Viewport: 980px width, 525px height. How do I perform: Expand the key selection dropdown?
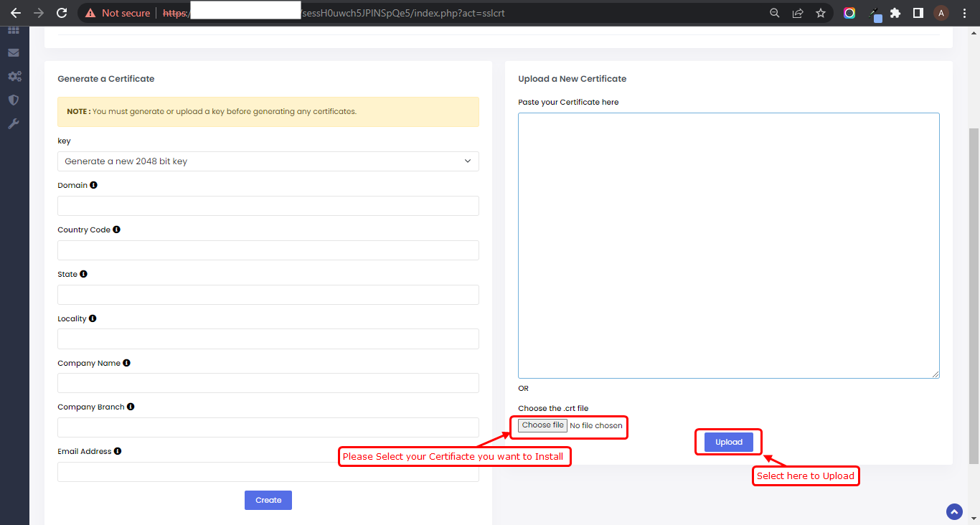[268, 161]
